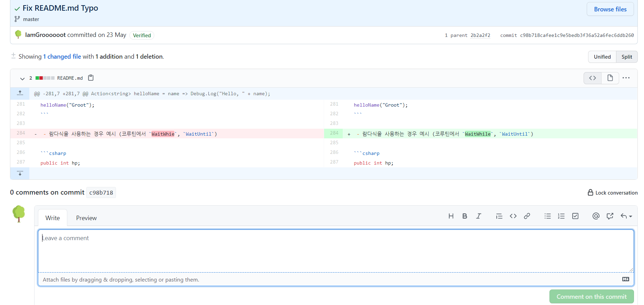Insert inline code formatting
The image size is (644, 305).
pyautogui.click(x=513, y=216)
